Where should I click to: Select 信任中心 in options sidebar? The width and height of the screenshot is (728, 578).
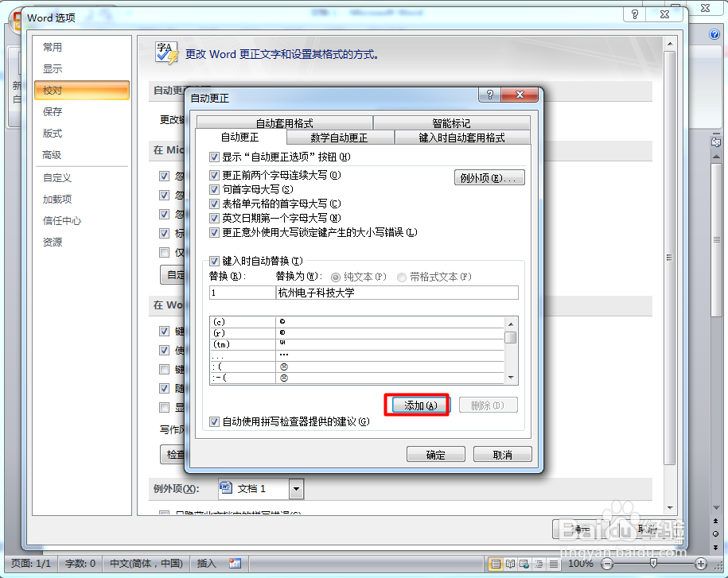pos(82,221)
